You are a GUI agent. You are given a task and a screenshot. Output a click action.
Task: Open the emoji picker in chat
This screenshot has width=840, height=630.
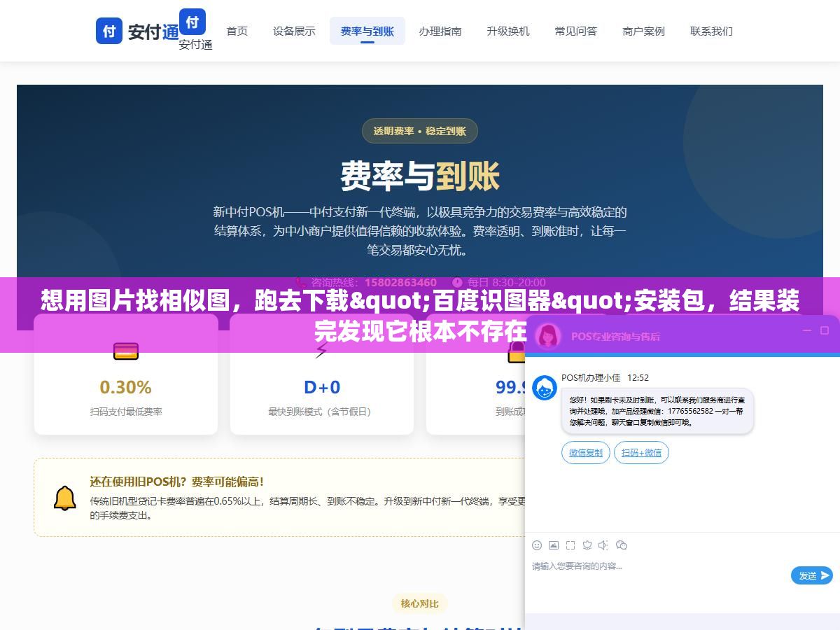(x=537, y=545)
